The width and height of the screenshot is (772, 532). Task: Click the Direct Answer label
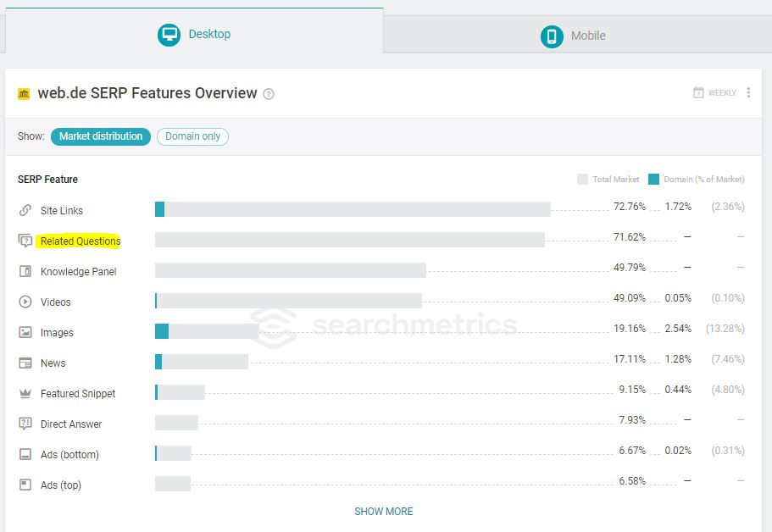click(71, 424)
